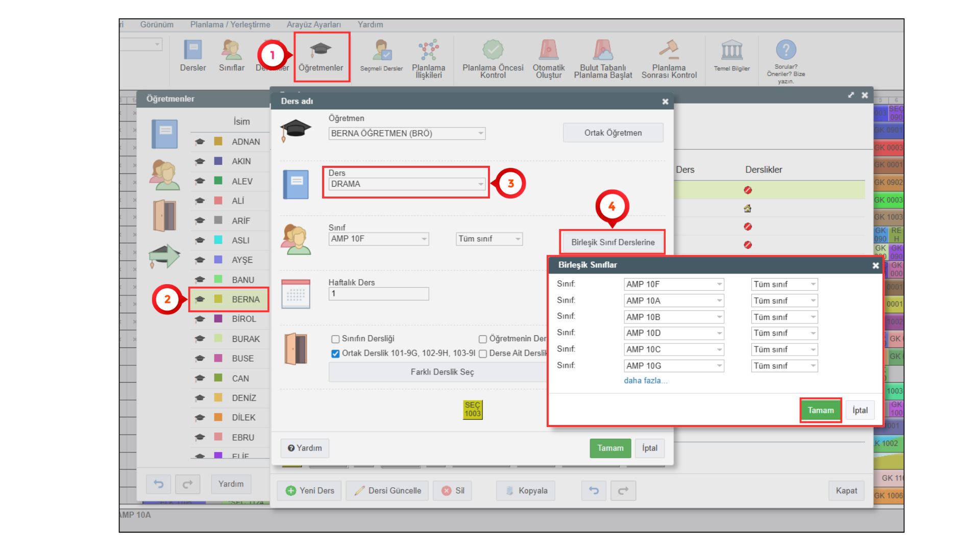The height and width of the screenshot is (551, 980).
Task: Click Birleşik Sınıf Derslerine button
Action: click(612, 242)
